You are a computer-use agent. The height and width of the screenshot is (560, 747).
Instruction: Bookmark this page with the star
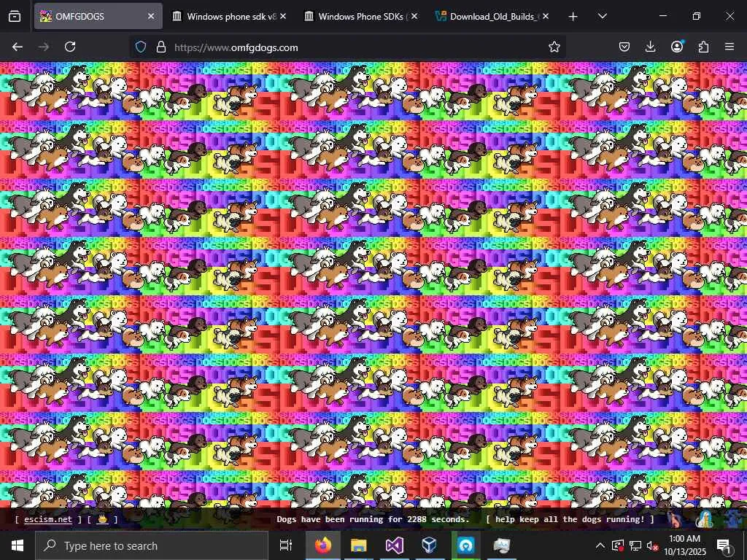[x=554, y=47]
